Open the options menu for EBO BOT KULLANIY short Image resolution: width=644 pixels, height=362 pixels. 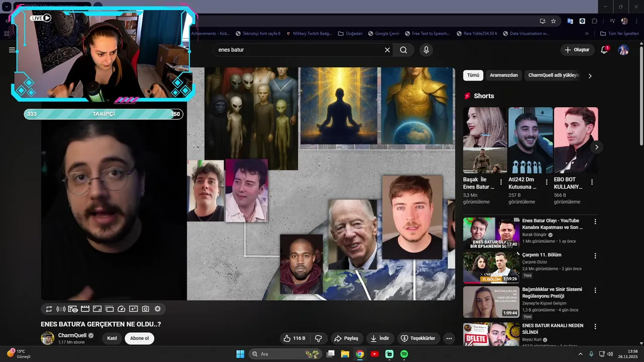click(x=592, y=182)
